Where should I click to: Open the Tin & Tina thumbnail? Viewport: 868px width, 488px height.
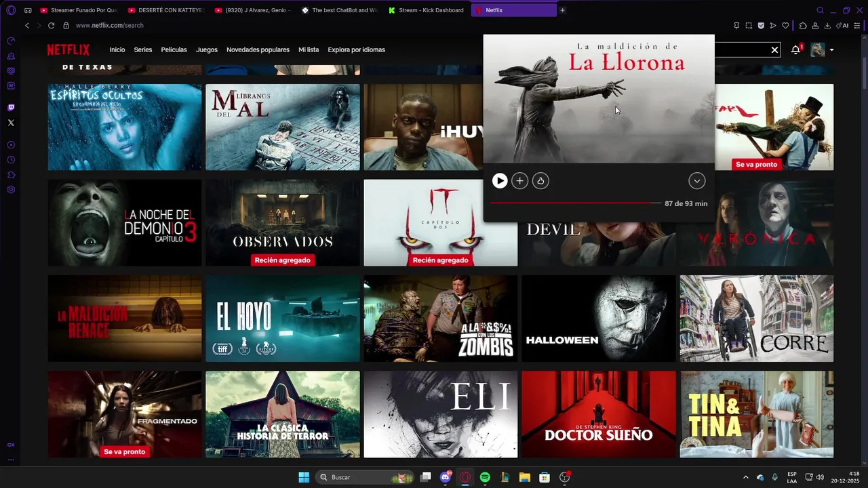point(757,414)
